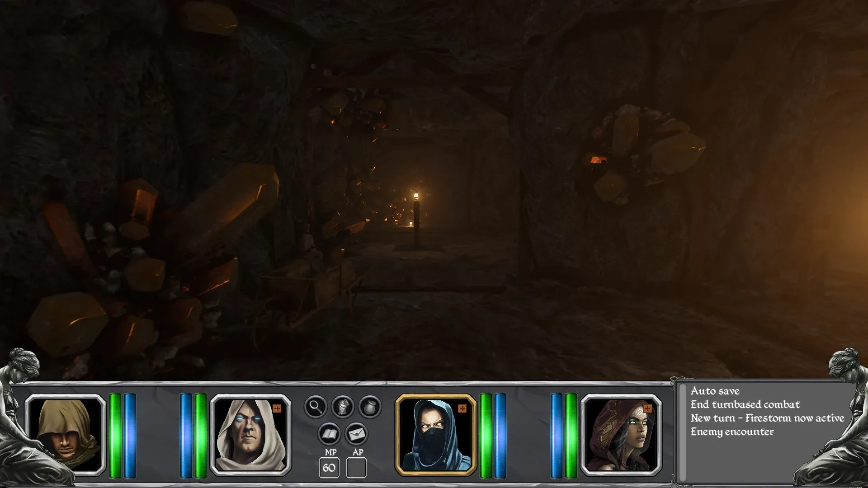Select the blue-masked woman portrait

pos(435,435)
